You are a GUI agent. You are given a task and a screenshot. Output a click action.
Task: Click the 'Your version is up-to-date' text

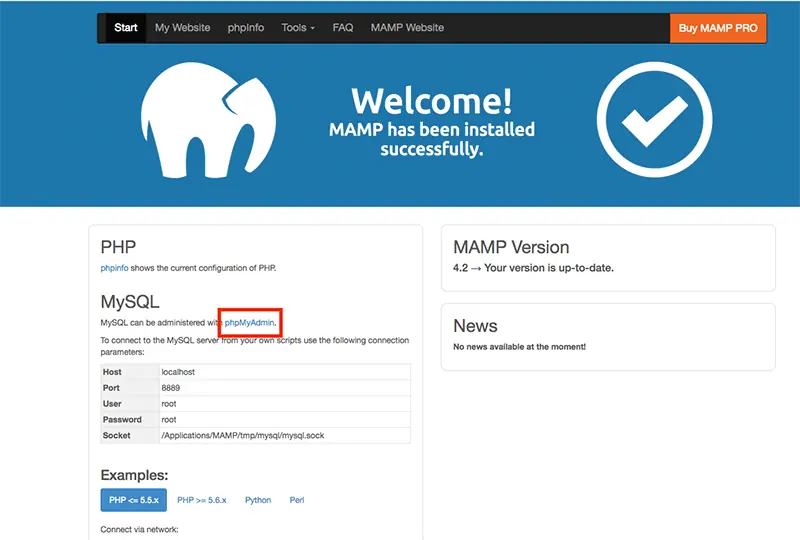(549, 268)
